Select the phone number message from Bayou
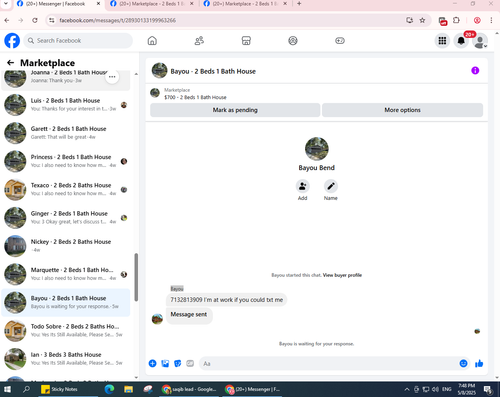The height and width of the screenshot is (397, 500). (x=227, y=300)
